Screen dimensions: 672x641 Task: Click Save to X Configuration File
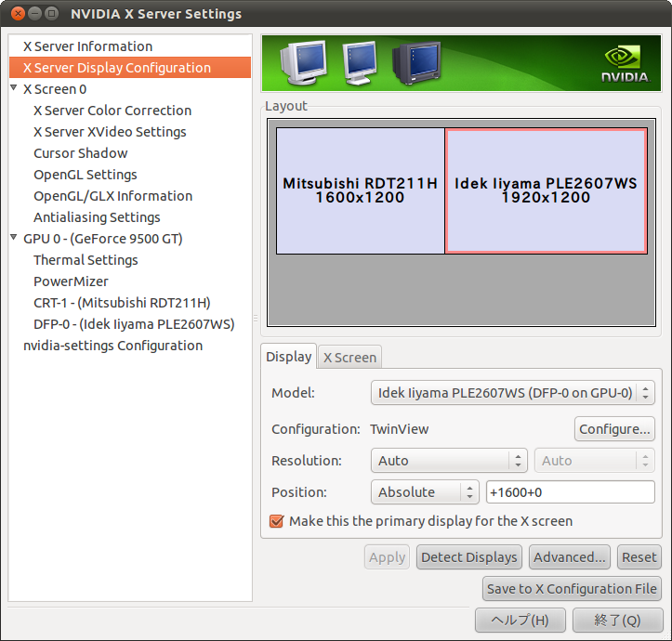click(x=572, y=589)
